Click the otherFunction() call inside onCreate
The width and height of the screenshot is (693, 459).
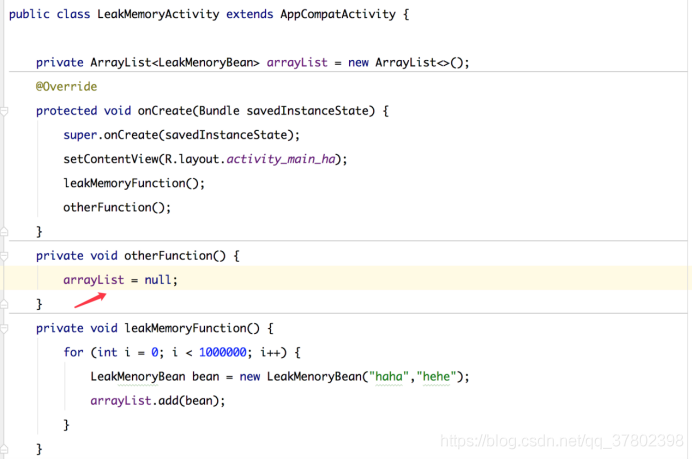(117, 207)
